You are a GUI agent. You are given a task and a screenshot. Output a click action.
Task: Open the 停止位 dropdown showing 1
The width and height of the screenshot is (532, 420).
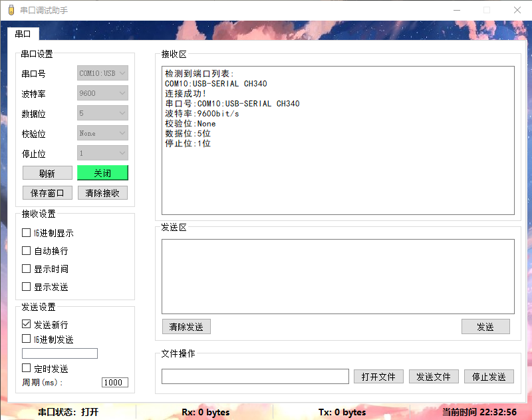click(102, 153)
